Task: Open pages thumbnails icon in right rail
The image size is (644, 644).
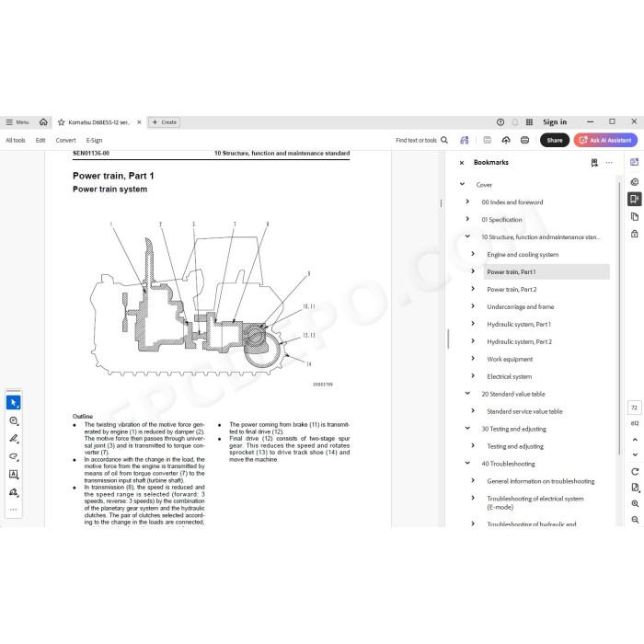Action: click(635, 216)
